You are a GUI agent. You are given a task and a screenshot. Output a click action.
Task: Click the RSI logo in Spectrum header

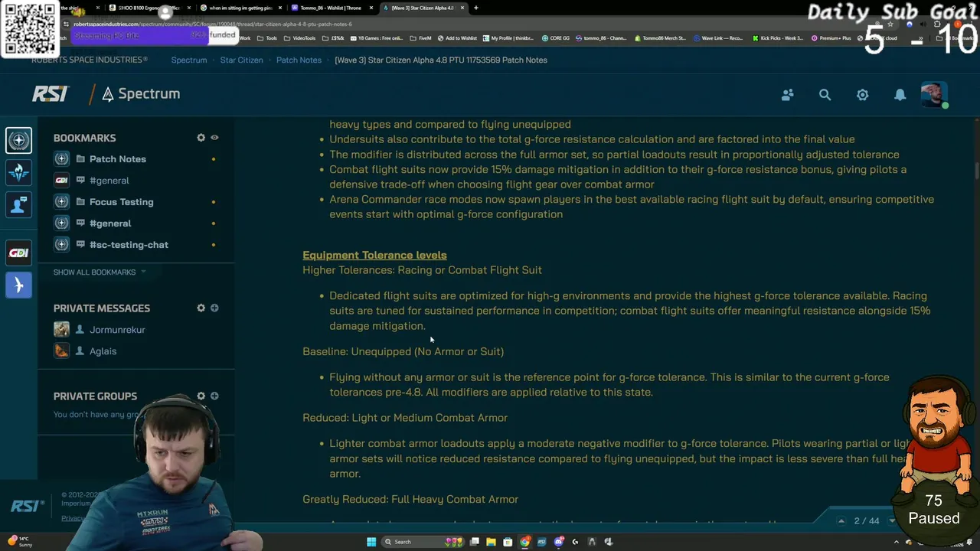(x=51, y=93)
